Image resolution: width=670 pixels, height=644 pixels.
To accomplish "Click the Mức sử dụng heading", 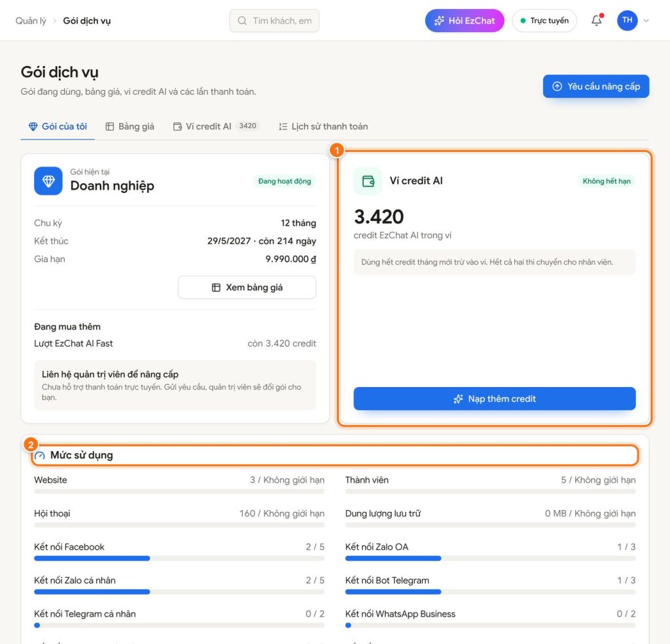I will pyautogui.click(x=82, y=455).
